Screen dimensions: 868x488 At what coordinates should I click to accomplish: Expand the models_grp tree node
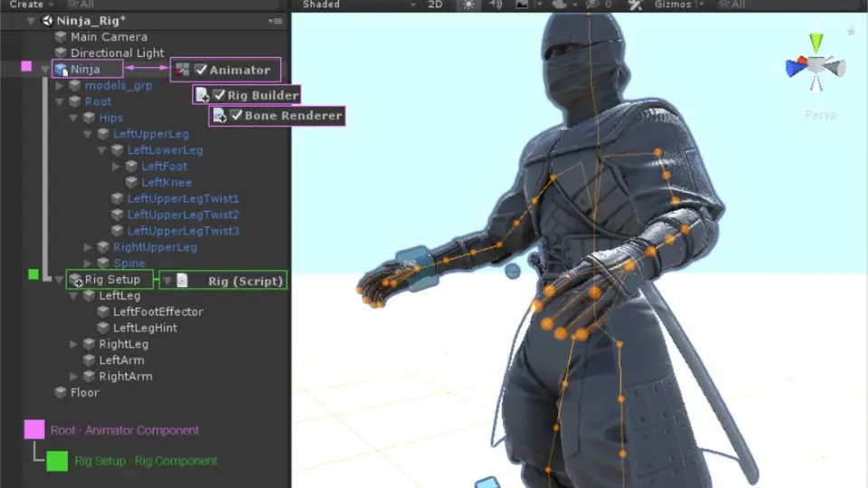(60, 86)
